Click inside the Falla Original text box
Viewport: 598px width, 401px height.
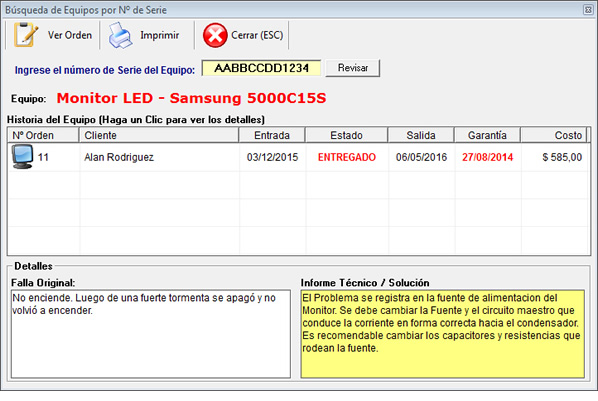(x=151, y=334)
